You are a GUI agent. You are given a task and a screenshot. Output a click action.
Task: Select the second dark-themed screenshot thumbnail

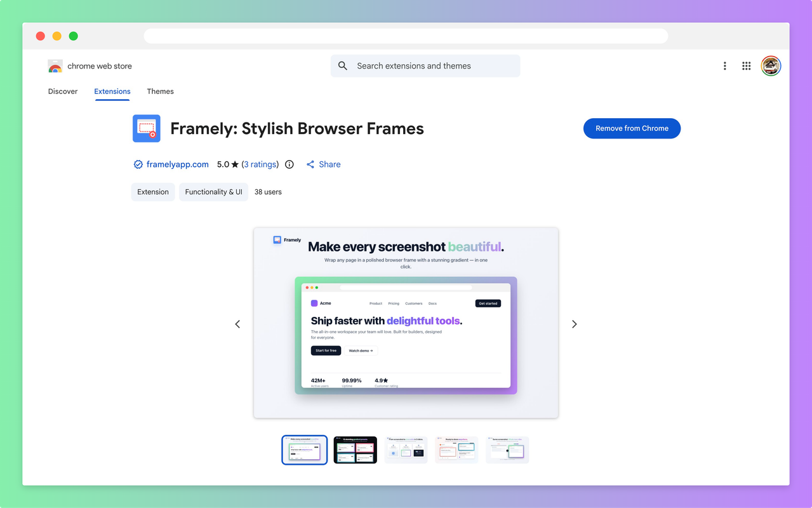point(356,450)
